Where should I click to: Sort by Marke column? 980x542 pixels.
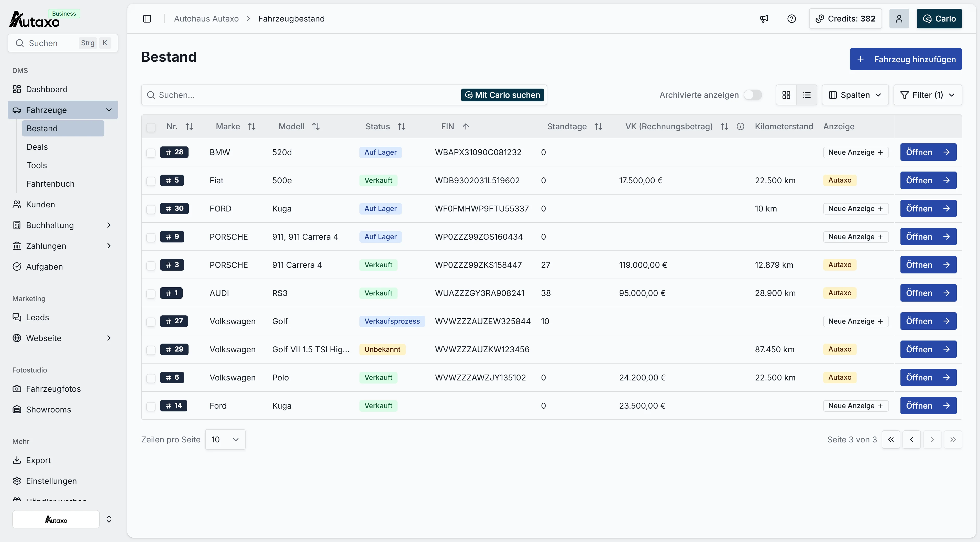251,126
